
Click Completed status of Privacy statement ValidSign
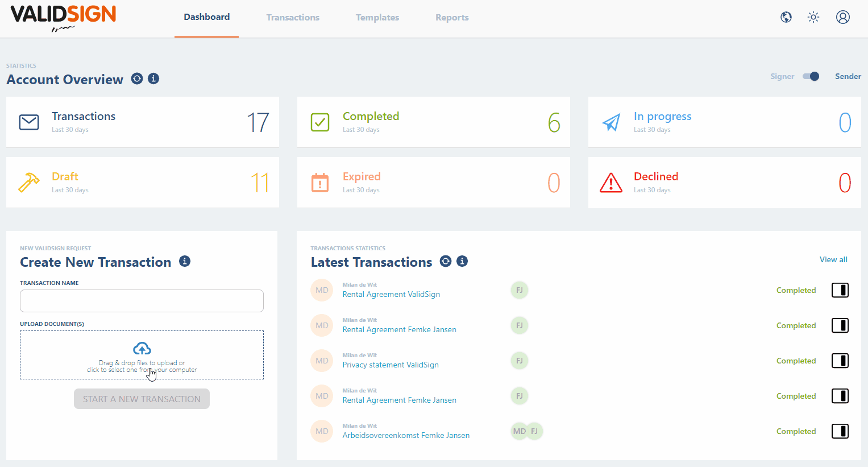pyautogui.click(x=796, y=361)
